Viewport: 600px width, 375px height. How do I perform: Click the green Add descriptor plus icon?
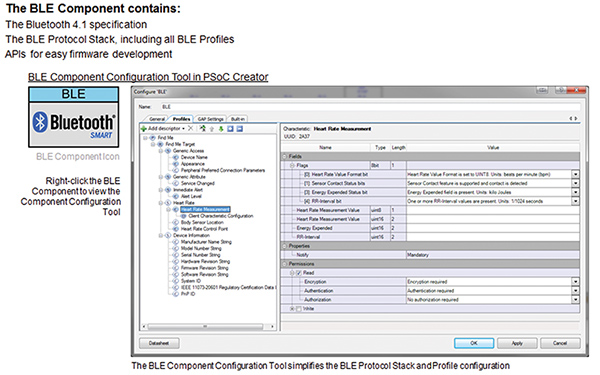point(143,129)
